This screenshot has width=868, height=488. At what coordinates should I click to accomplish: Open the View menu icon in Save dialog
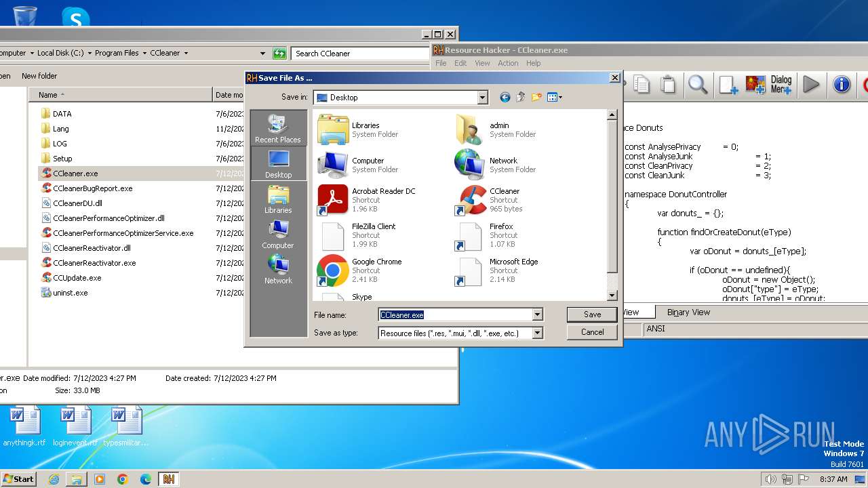(555, 98)
